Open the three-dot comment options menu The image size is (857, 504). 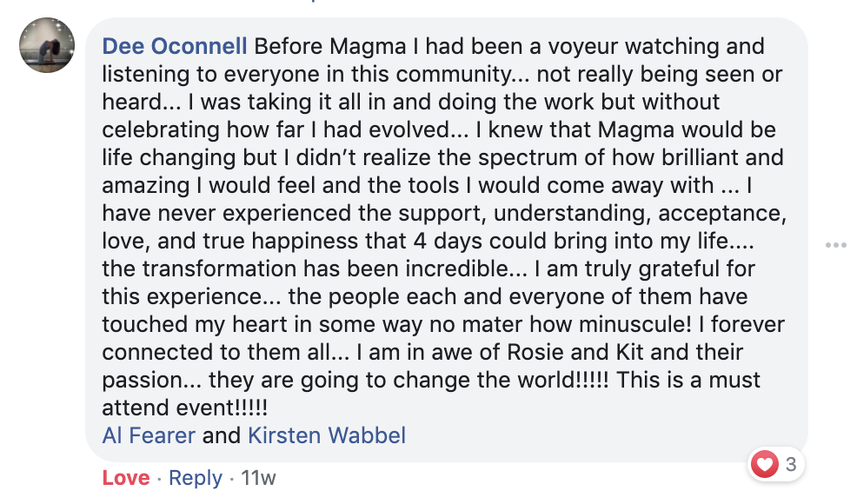(x=836, y=245)
